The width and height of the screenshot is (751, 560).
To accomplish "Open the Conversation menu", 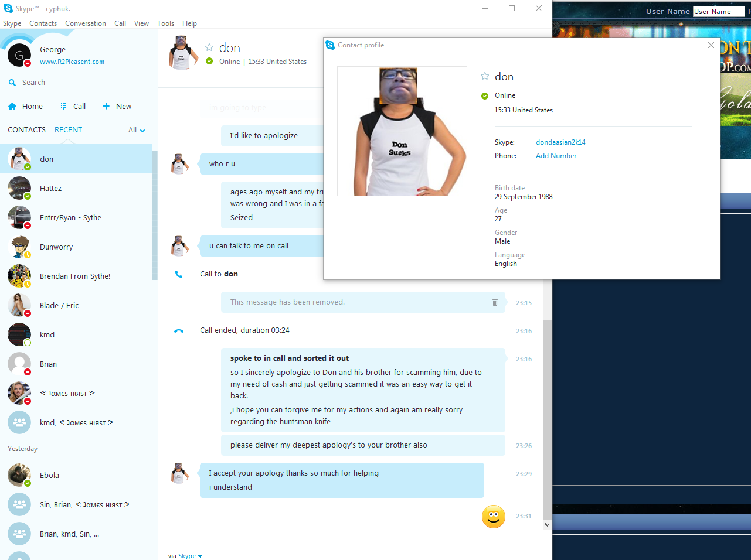I will (x=86, y=23).
